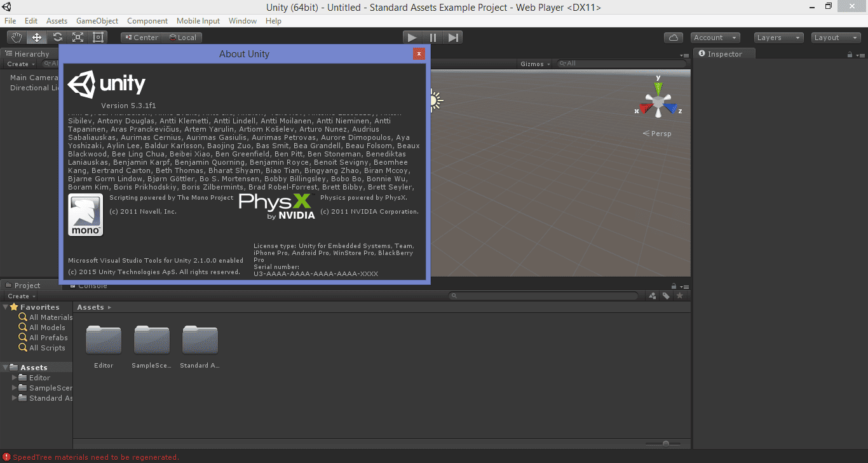
Task: Collapse the Assets tree root
Action: pyautogui.click(x=6, y=368)
